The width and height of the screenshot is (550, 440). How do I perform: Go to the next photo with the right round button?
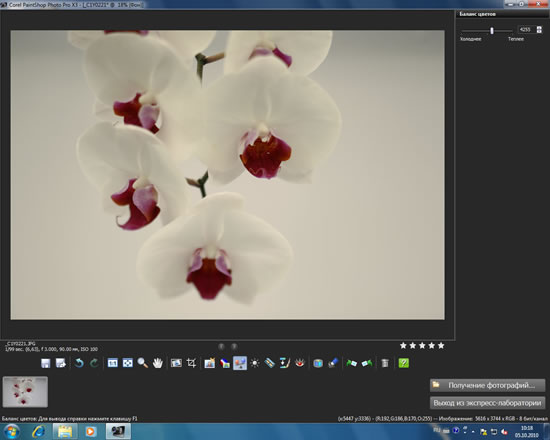[234, 347]
